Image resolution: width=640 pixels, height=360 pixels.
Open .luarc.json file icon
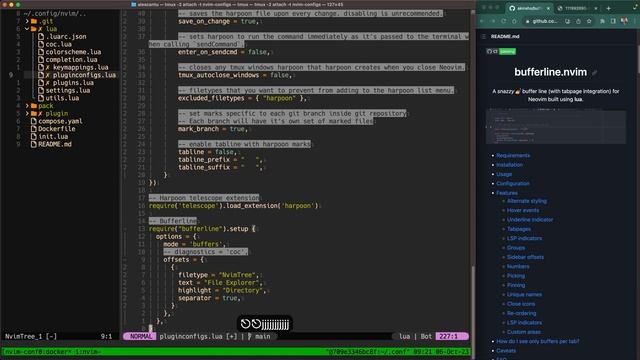[41, 37]
